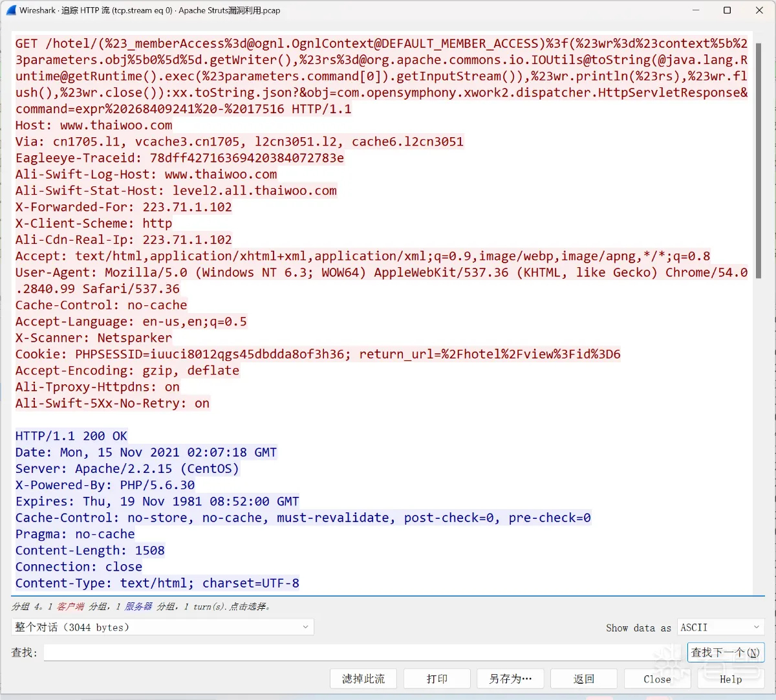Click the command=expr request parameter line

coord(184,109)
